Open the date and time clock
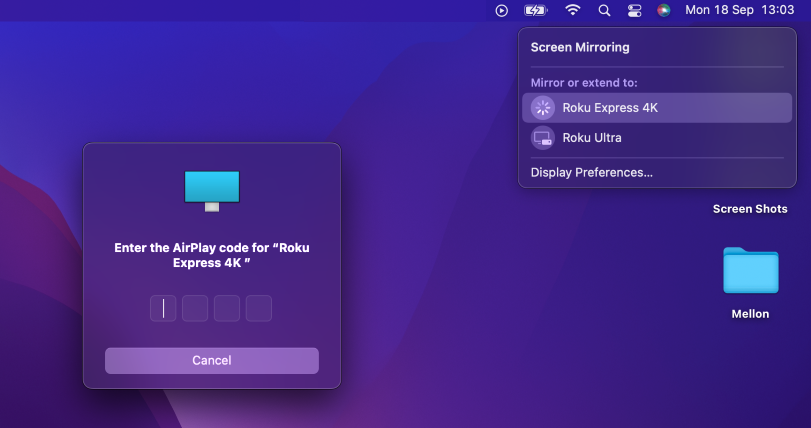The width and height of the screenshot is (811, 428). pyautogui.click(x=739, y=10)
